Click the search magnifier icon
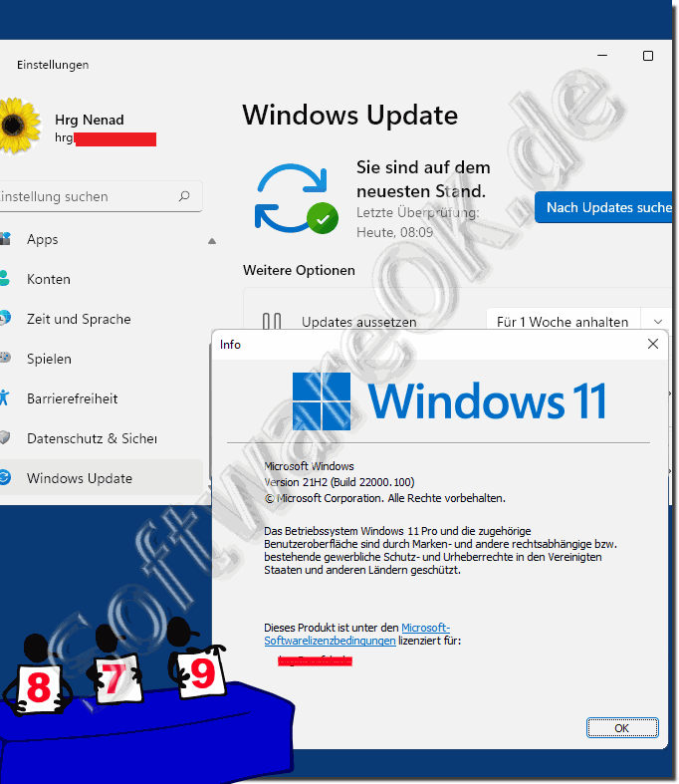Image resolution: width=679 pixels, height=784 pixels. [x=184, y=196]
